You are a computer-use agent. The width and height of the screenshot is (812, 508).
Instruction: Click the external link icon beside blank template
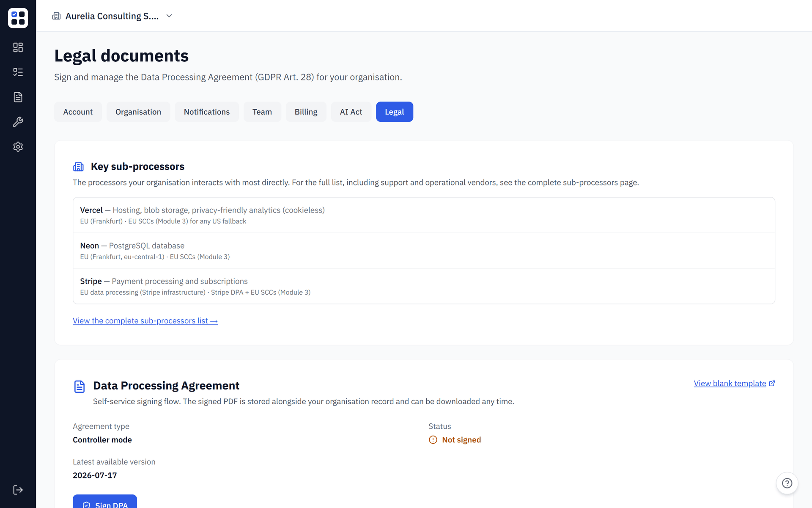tap(772, 384)
